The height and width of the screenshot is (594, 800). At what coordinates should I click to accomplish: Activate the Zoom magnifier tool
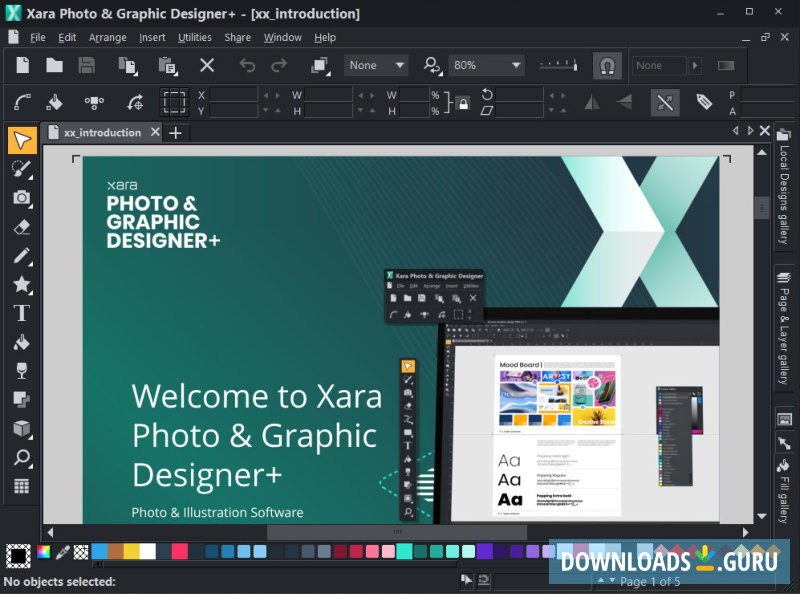point(22,456)
